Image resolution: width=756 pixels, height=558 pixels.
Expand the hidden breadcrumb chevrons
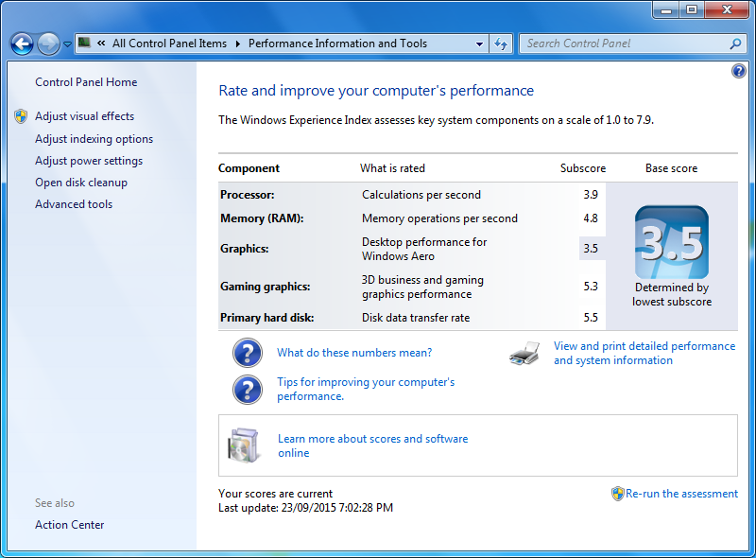101,44
